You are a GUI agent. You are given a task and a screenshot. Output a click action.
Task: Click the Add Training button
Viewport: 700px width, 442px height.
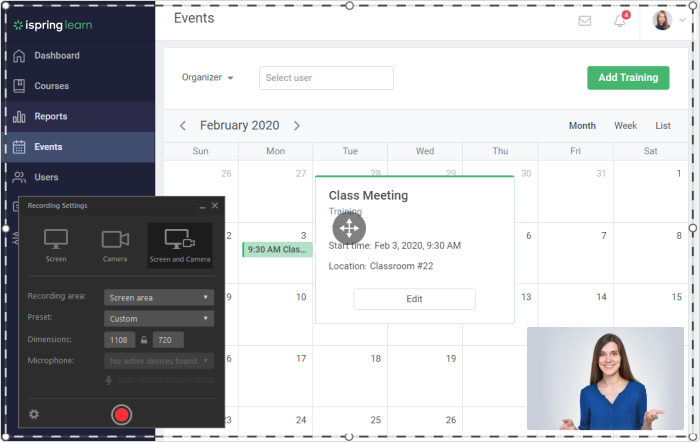coord(628,78)
